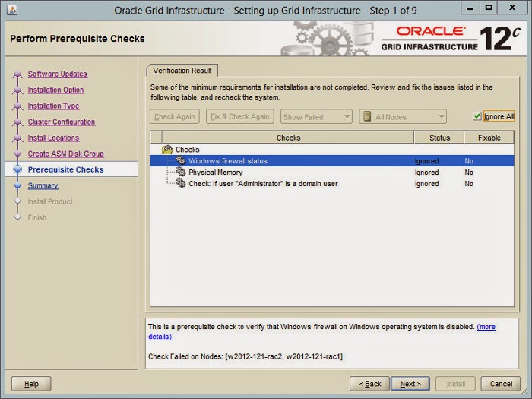Click the Checks folder icon in the tree
This screenshot has height=399, width=532.
167,150
